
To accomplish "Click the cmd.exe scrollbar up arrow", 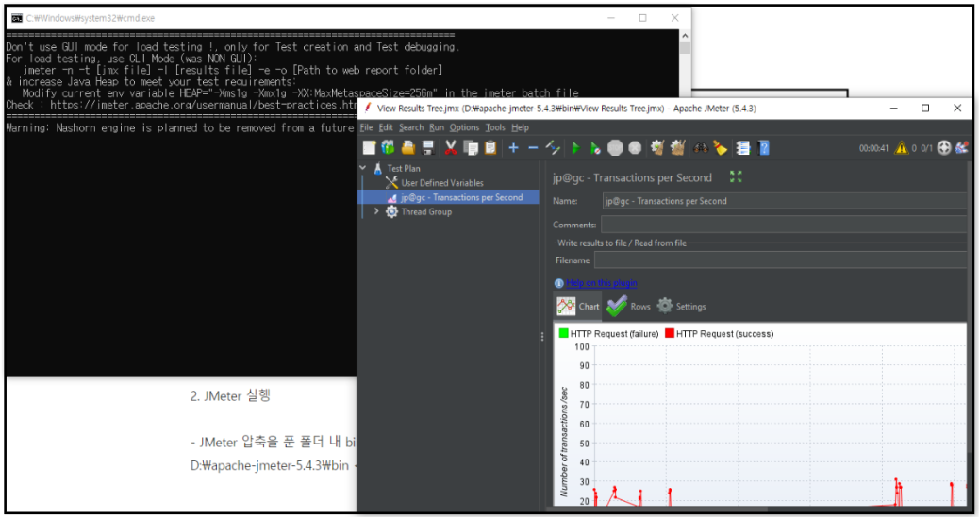I will [685, 36].
